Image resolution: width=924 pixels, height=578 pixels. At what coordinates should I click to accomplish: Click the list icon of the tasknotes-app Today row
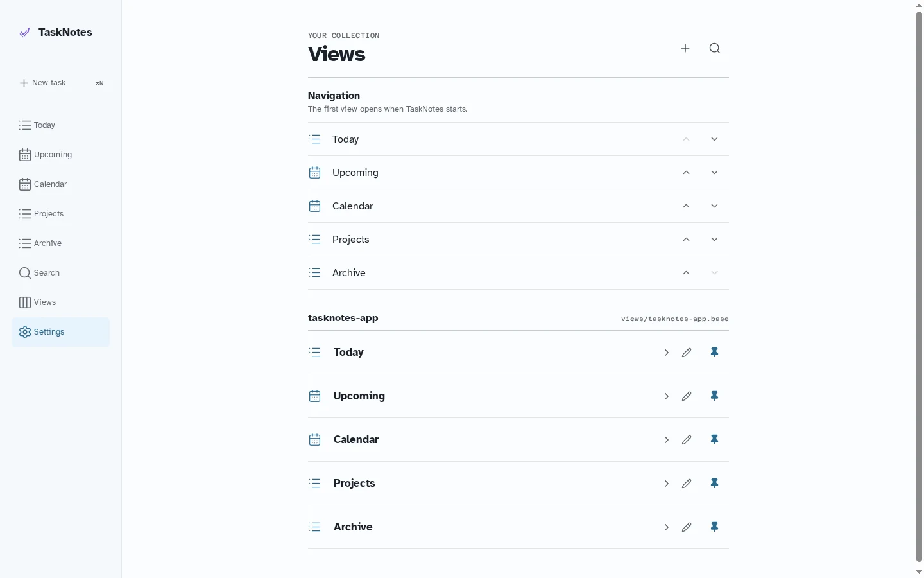coord(314,353)
